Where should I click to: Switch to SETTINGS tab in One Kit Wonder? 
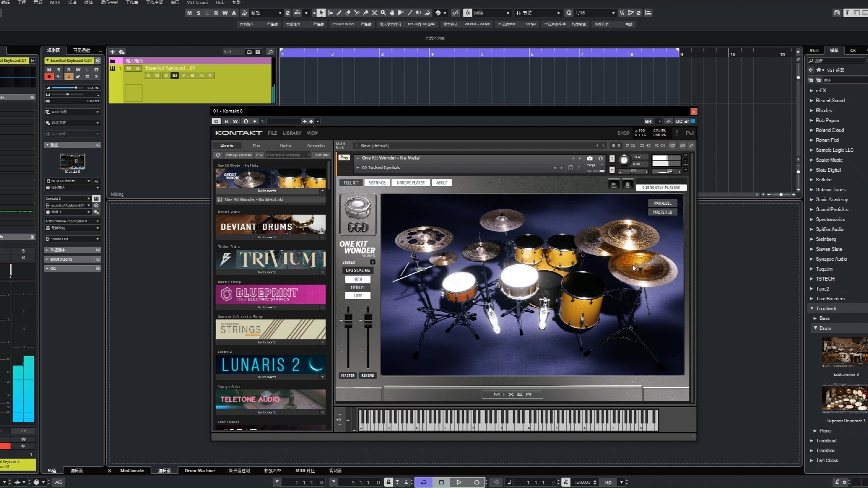377,183
